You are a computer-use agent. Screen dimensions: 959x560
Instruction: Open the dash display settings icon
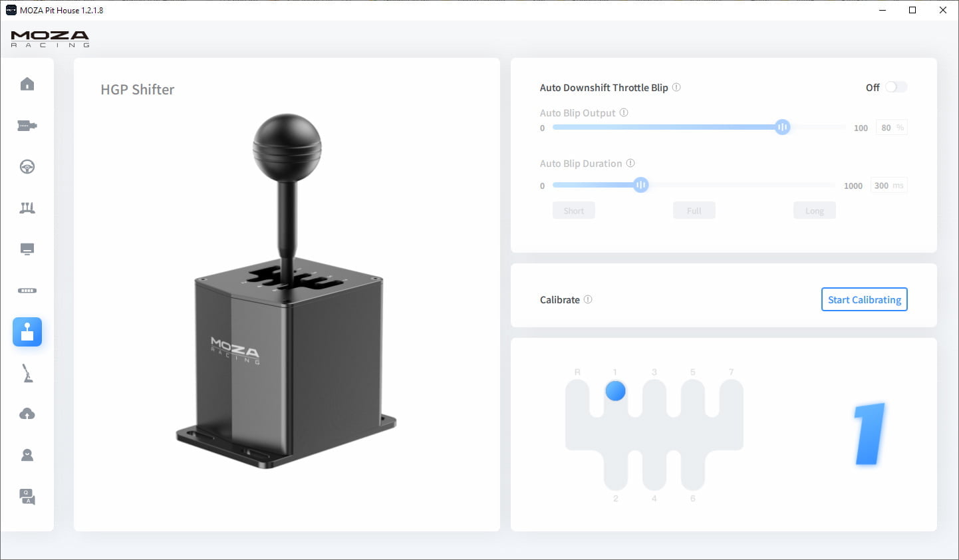[27, 249]
